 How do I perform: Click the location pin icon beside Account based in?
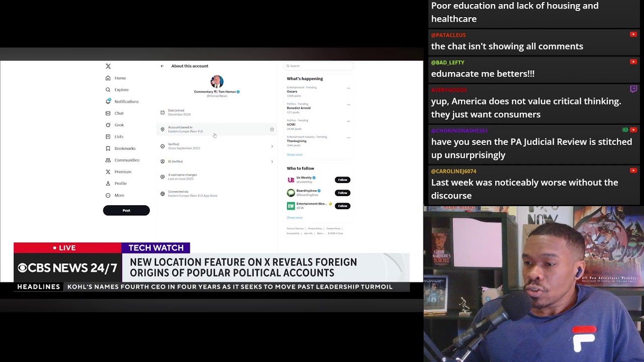tap(163, 129)
